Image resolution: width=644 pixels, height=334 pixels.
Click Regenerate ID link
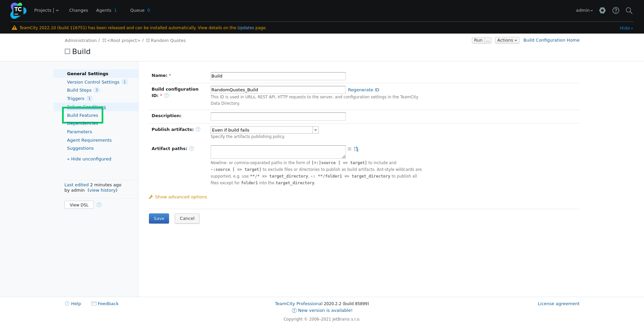pos(364,90)
